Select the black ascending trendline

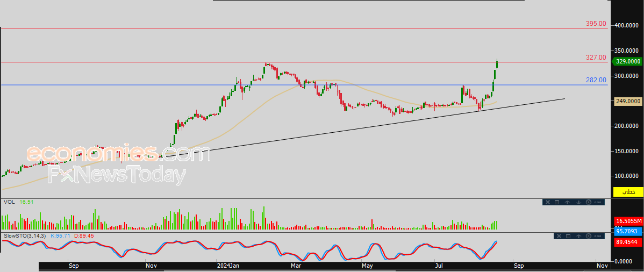click(364, 128)
